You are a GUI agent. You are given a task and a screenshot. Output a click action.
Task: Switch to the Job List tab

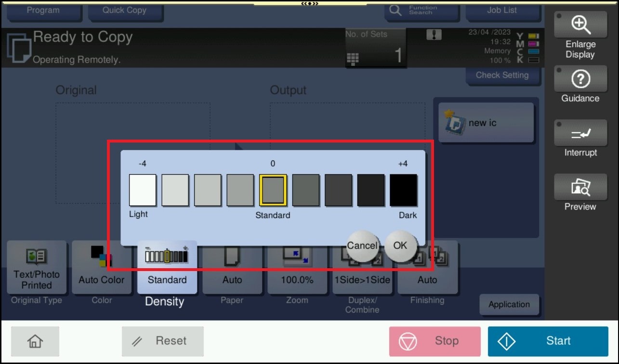502,10
